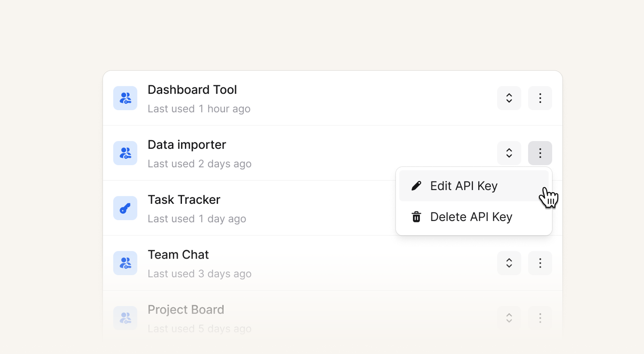Click the Project Board team key icon
This screenshot has height=354, width=644.
125,318
